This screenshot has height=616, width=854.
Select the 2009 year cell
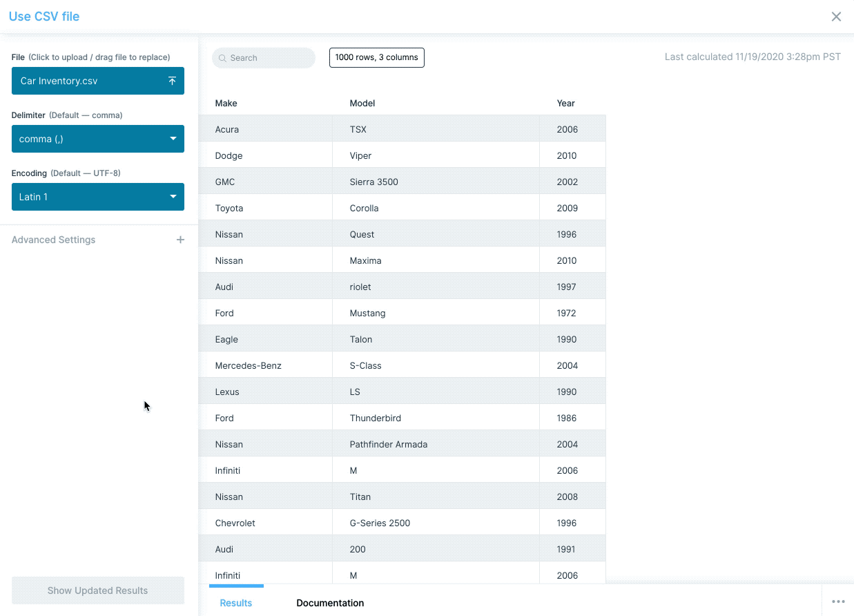click(573, 208)
